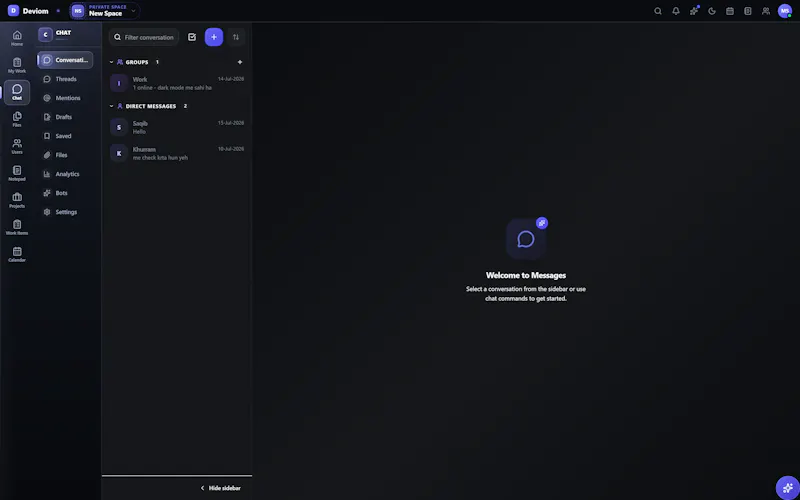The width and height of the screenshot is (800, 500).
Task: Open Threads in the chat menu
Action: [65, 79]
